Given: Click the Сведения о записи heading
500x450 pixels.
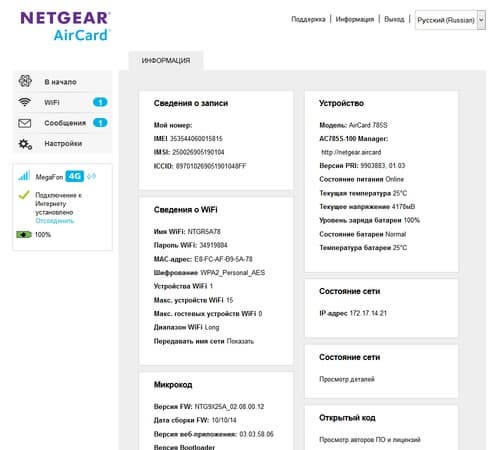Looking at the screenshot, I should click(x=191, y=103).
